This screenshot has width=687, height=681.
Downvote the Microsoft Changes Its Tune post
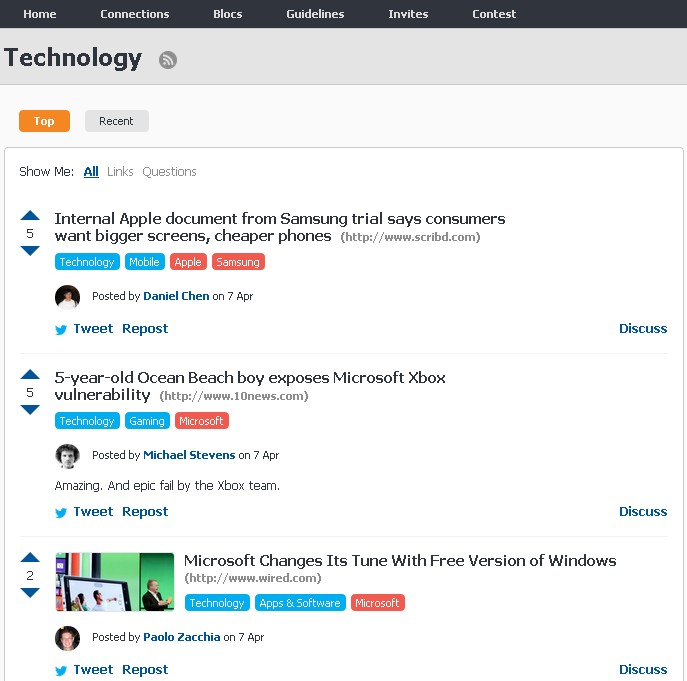click(x=30, y=592)
